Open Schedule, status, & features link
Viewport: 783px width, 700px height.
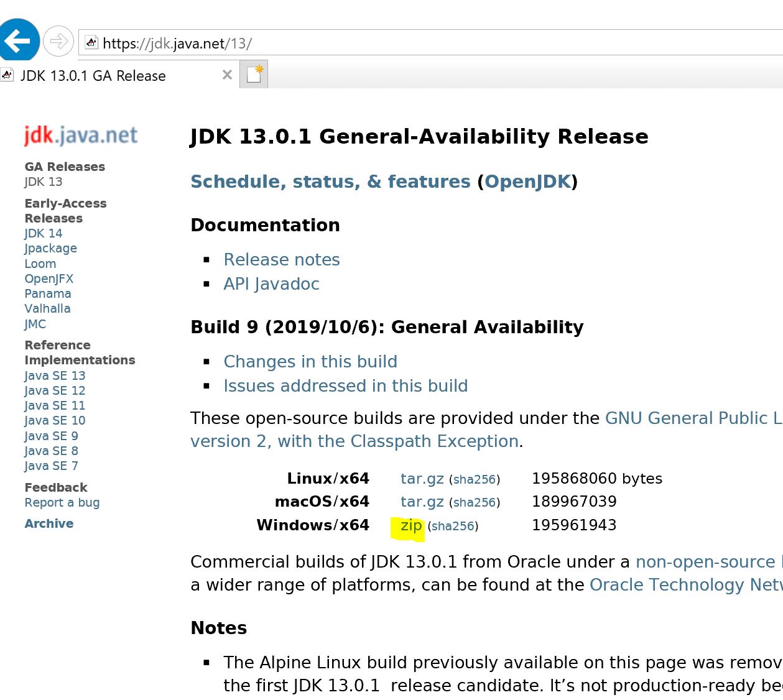[330, 182]
